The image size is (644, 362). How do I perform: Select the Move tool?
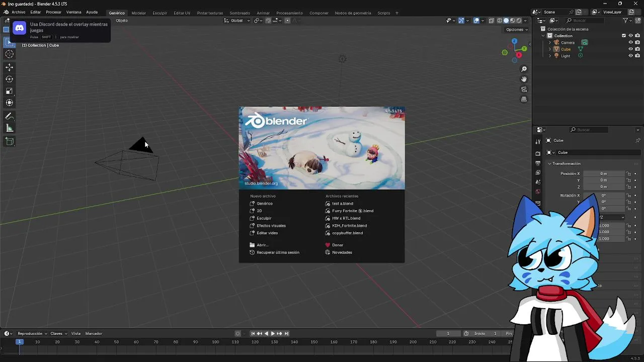(x=10, y=67)
